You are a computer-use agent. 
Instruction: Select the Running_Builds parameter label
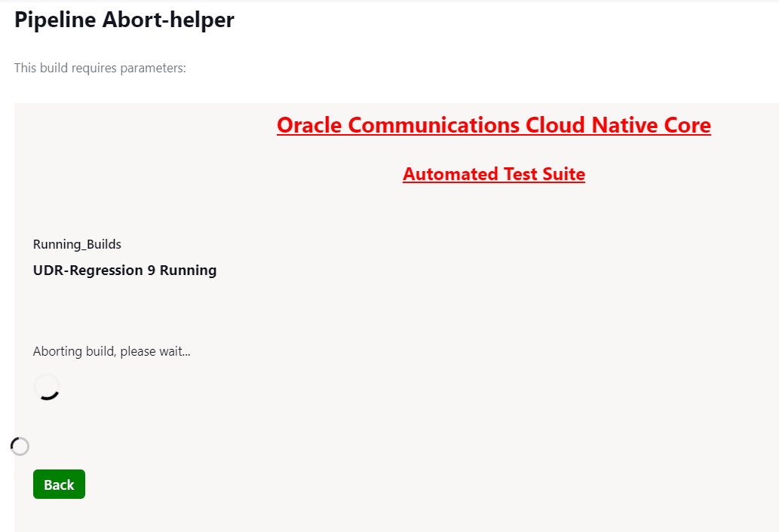pos(77,244)
